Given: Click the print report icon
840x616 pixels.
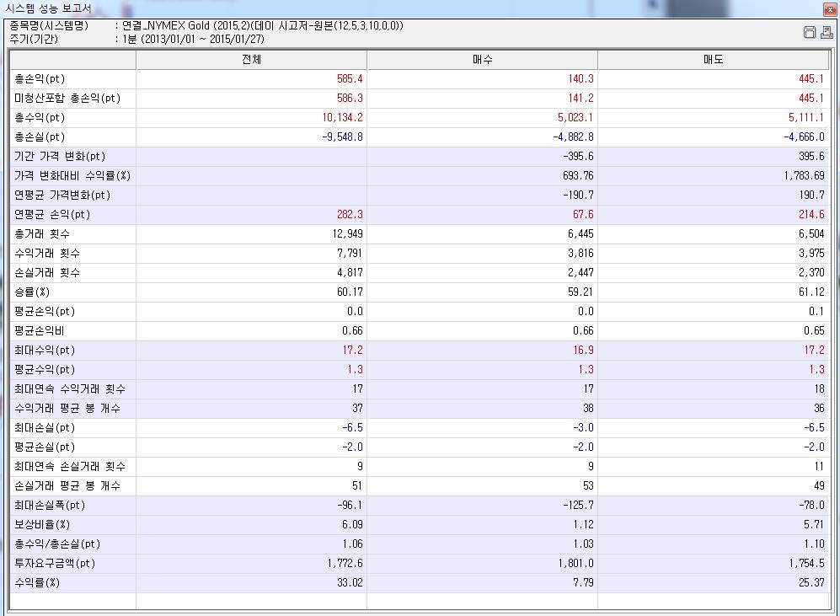Looking at the screenshot, I should (826, 33).
